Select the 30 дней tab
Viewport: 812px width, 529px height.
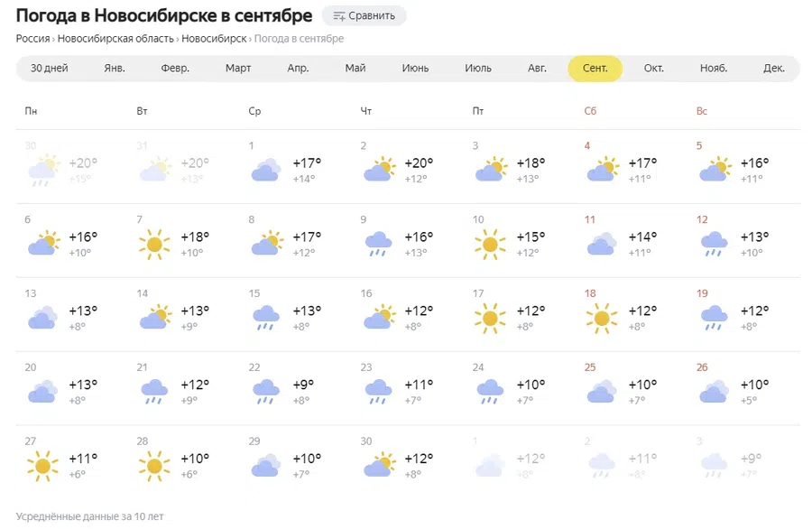click(50, 68)
